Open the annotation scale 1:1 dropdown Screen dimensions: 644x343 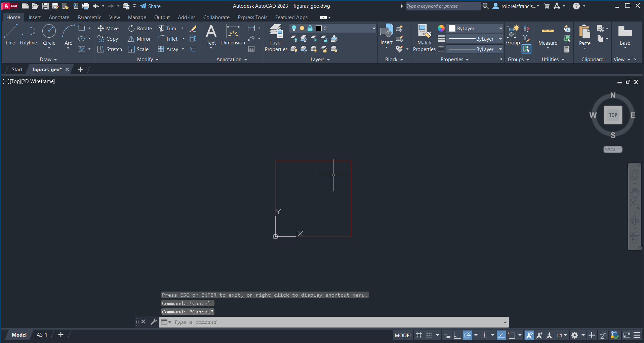(x=561, y=335)
